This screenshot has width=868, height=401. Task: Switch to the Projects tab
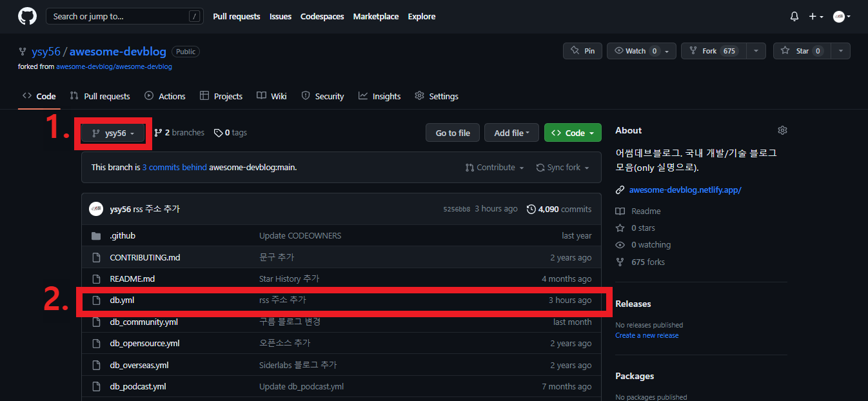click(x=221, y=96)
